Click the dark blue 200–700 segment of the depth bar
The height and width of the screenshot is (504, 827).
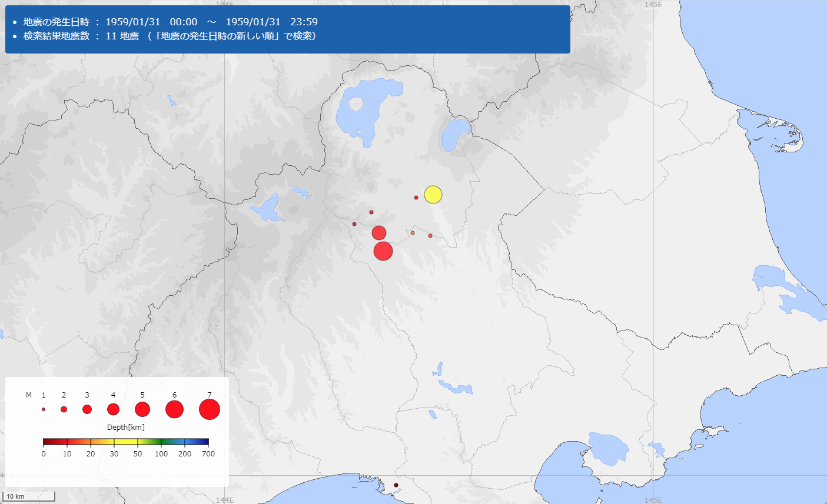pos(197,442)
